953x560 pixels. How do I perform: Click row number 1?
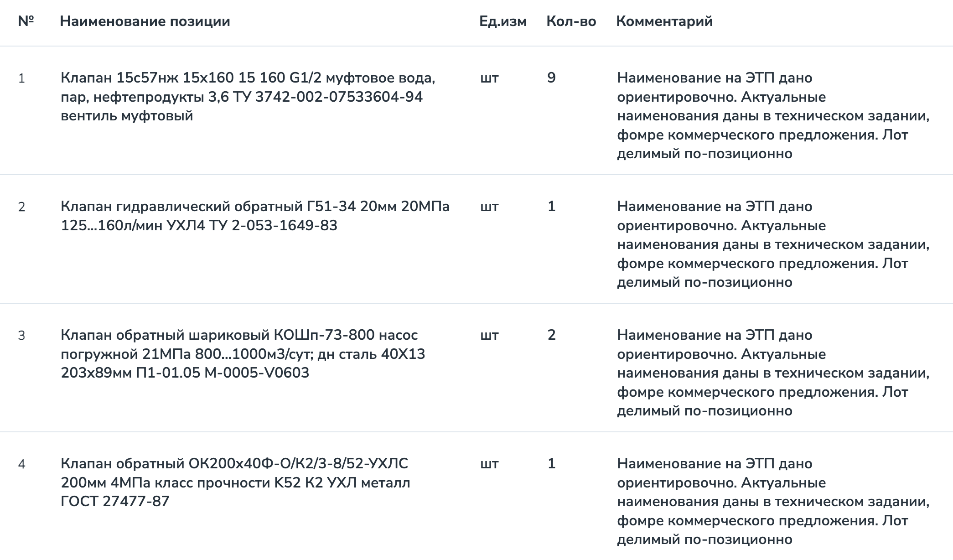coord(21,78)
